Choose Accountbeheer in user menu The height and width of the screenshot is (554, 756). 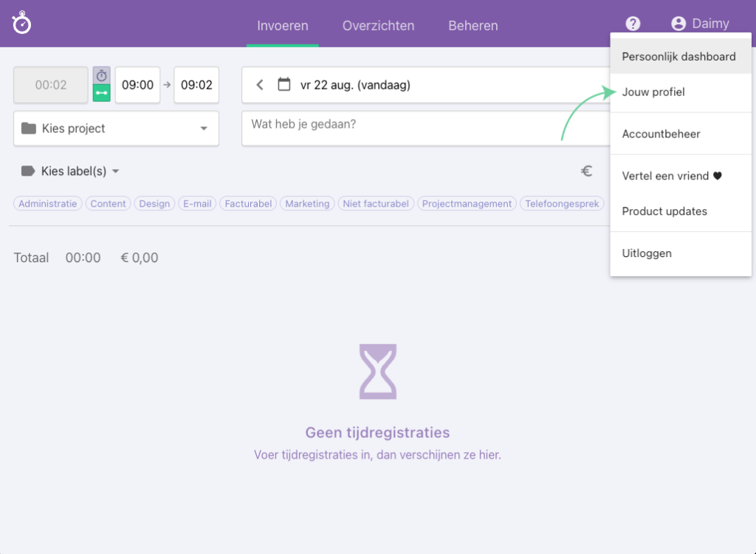(x=661, y=134)
